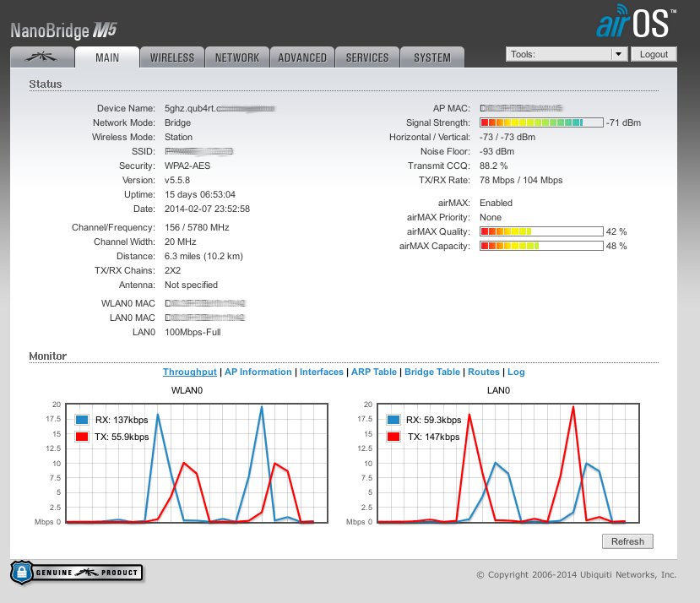Click distance 6.3 miles (10.2 km)
This screenshot has height=603, width=700.
point(203,256)
